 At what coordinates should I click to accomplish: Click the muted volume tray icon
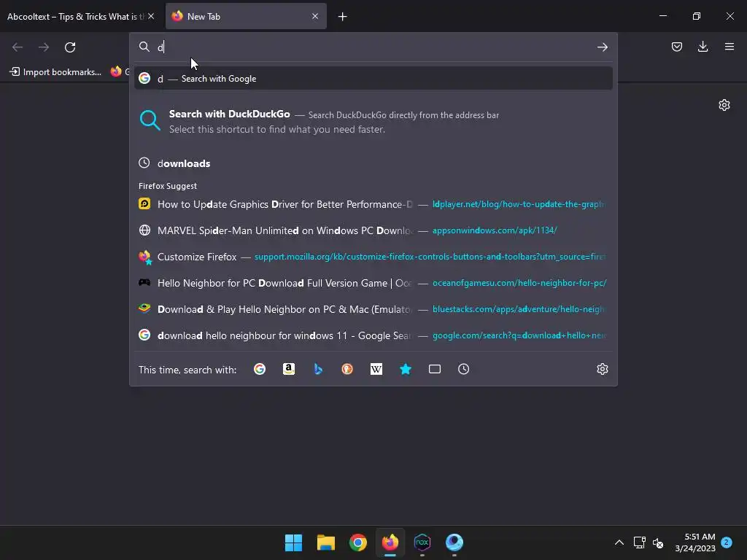tap(658, 542)
